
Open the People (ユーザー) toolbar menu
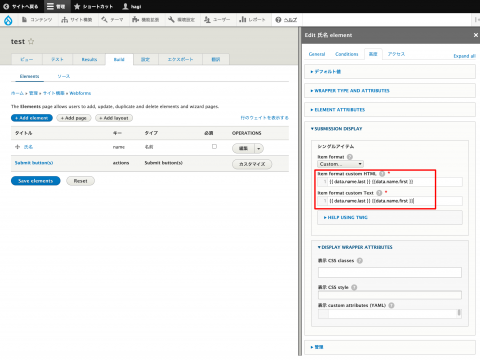[x=217, y=20]
